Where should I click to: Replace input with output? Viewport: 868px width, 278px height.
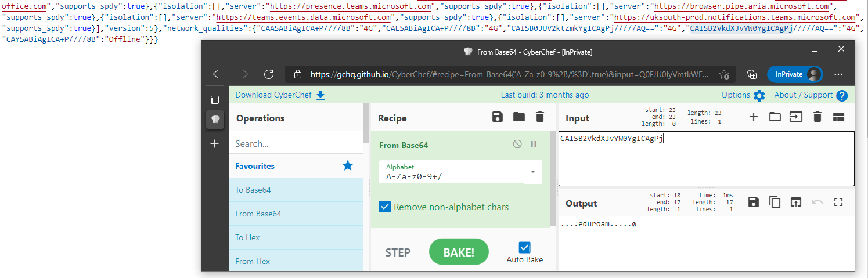[x=796, y=202]
